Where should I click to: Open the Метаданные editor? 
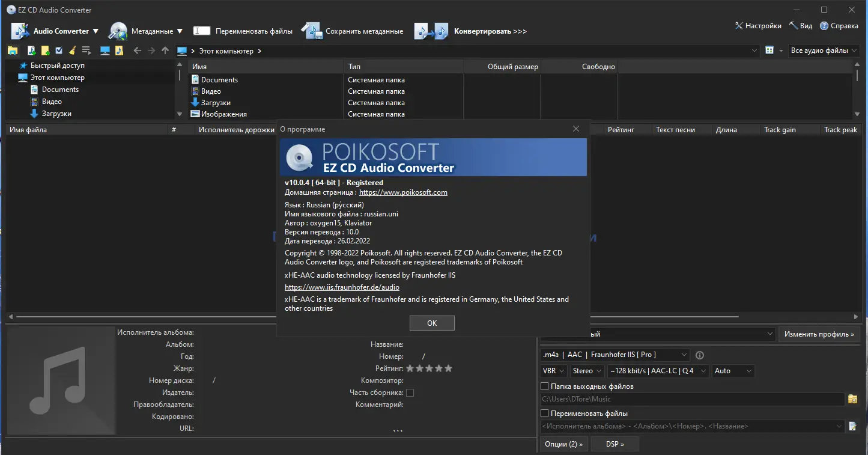tap(146, 31)
